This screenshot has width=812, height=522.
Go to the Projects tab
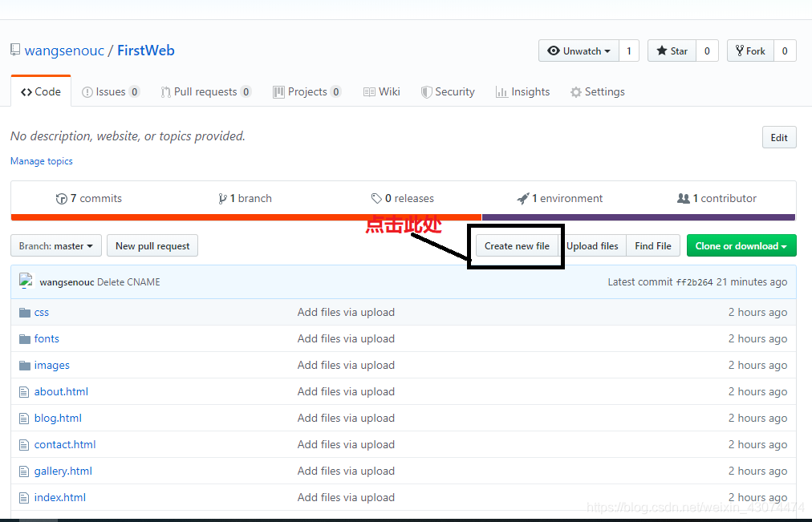coord(307,91)
